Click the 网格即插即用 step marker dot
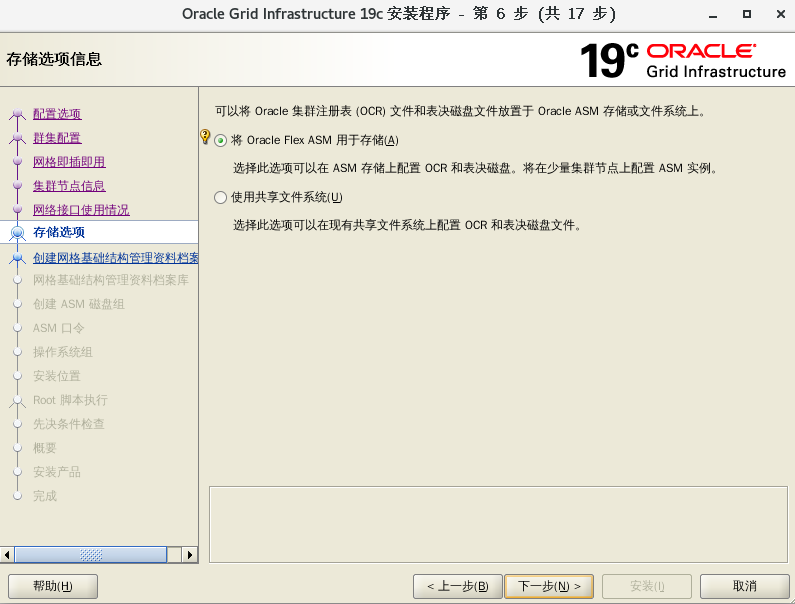Viewport: 795px width, 604px height. coord(17,162)
